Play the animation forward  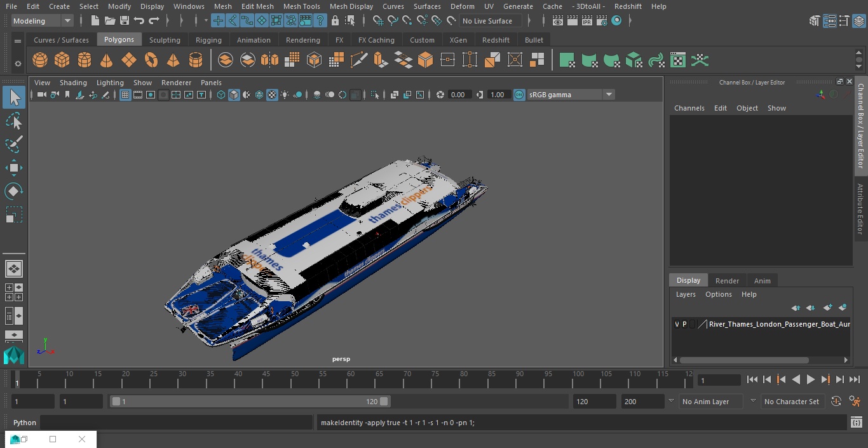(811, 379)
